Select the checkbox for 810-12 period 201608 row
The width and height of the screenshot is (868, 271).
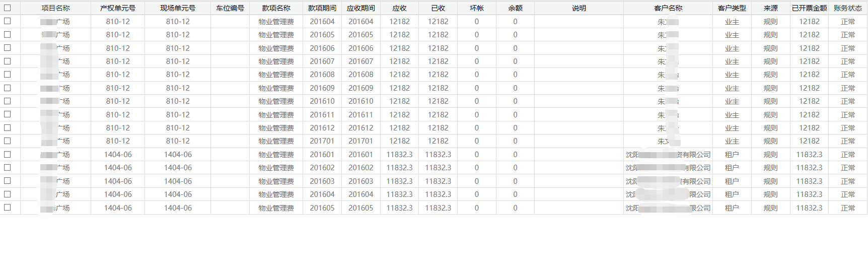click(8, 75)
